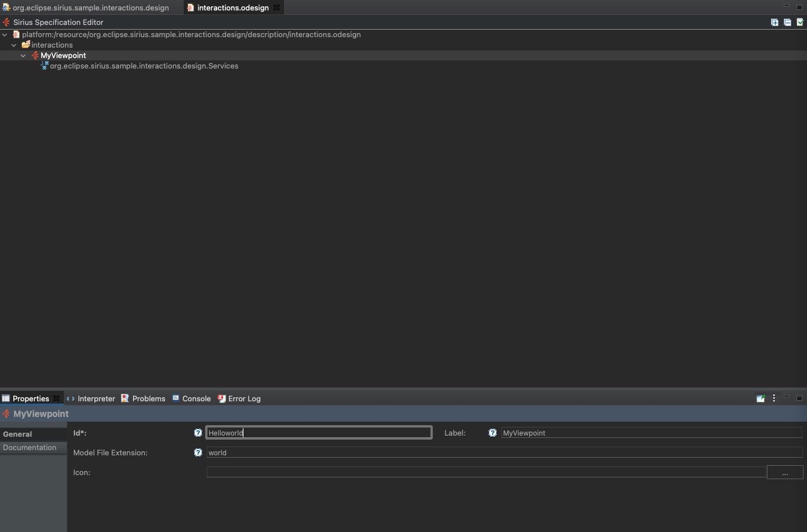Screen dimensions: 807x532
Task: Select the platform:/resource odesign root row
Action: tap(191, 34)
